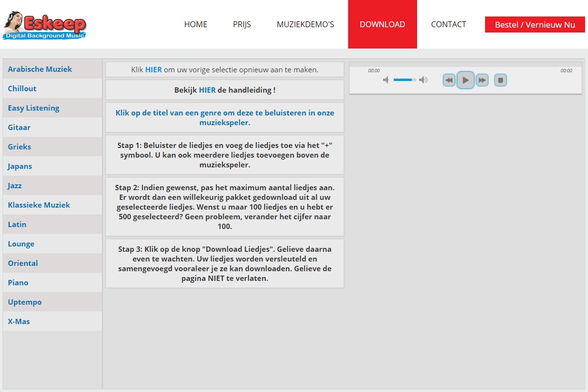Screen dimensions: 588x392
Task: Start playback with the play button
Action: [x=466, y=80]
